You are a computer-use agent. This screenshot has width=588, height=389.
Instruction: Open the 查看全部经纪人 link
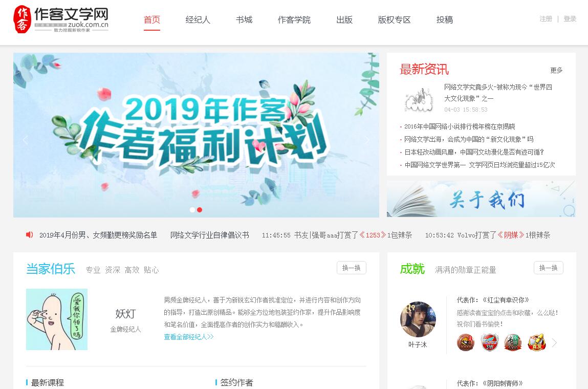coord(189,337)
